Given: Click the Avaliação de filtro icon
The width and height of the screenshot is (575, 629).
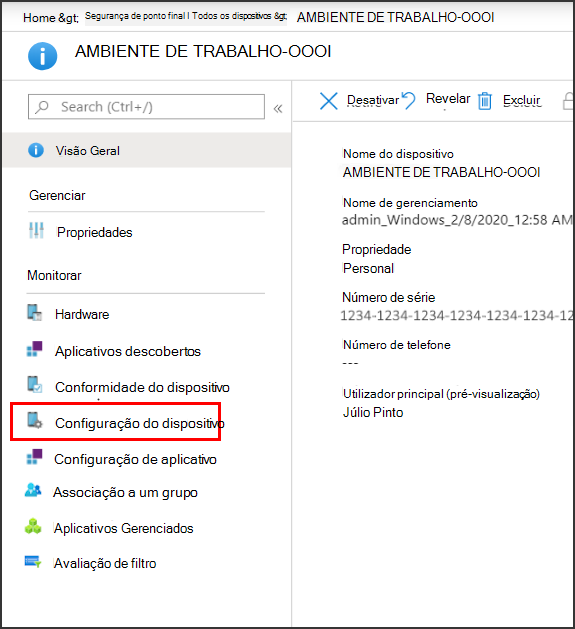Looking at the screenshot, I should click(33, 562).
